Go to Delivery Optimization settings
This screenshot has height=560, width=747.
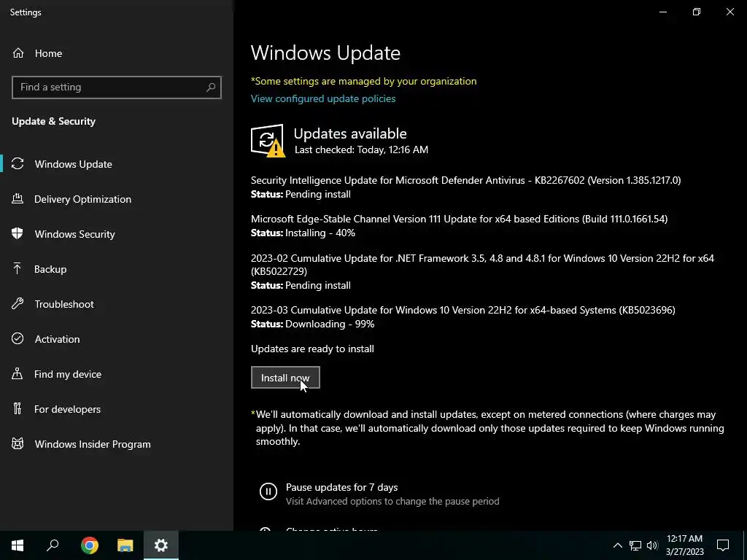point(117,199)
